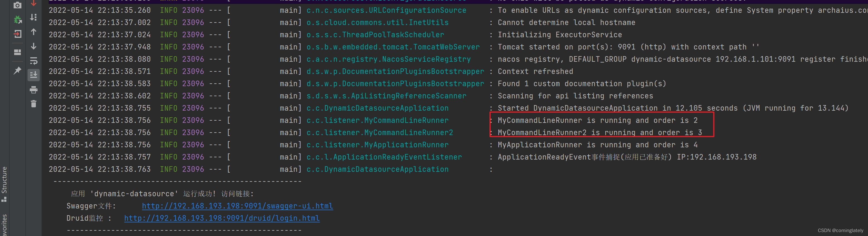The image size is (868, 236).
Task: Click ApplicationReadyEvent log line with IP:192.168.193.198
Action: click(627, 157)
